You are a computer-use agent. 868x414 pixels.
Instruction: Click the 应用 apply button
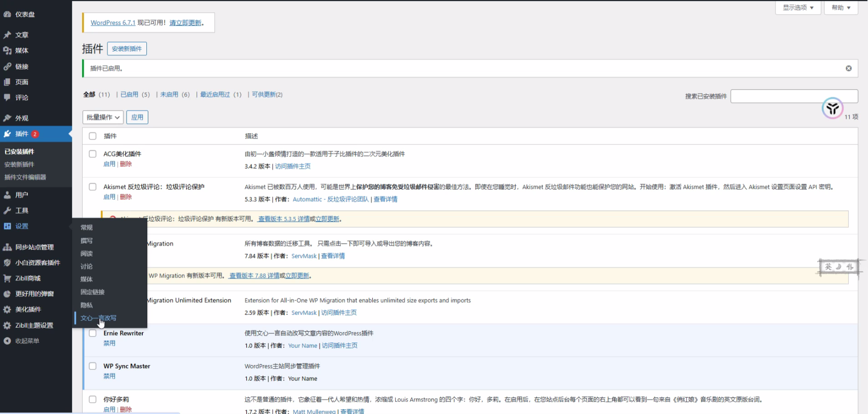click(137, 117)
